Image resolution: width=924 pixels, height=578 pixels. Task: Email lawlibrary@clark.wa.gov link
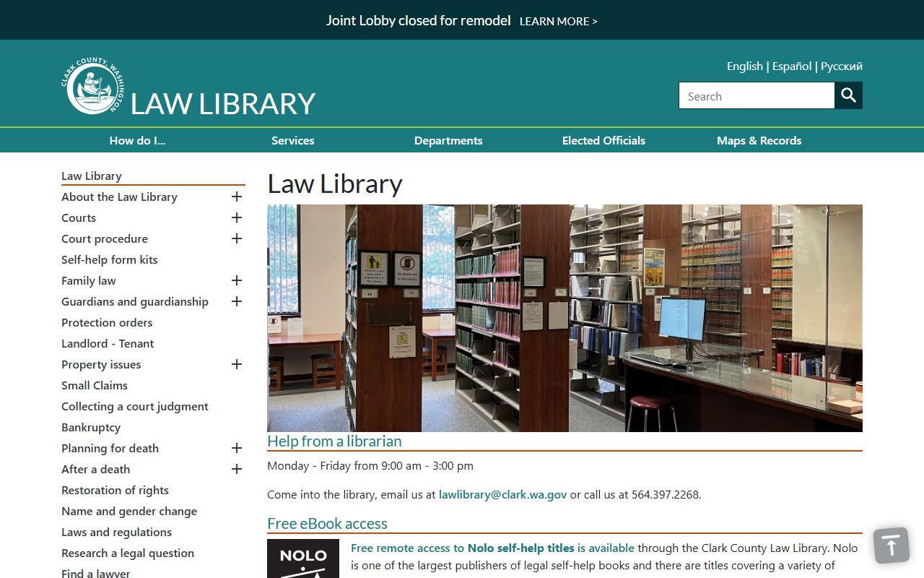pyautogui.click(x=502, y=494)
